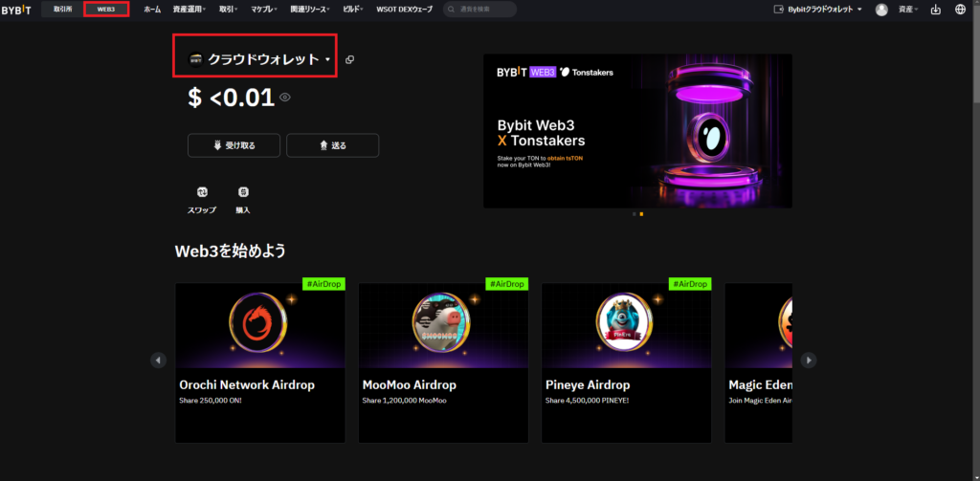Open the language globe icon

(961, 10)
